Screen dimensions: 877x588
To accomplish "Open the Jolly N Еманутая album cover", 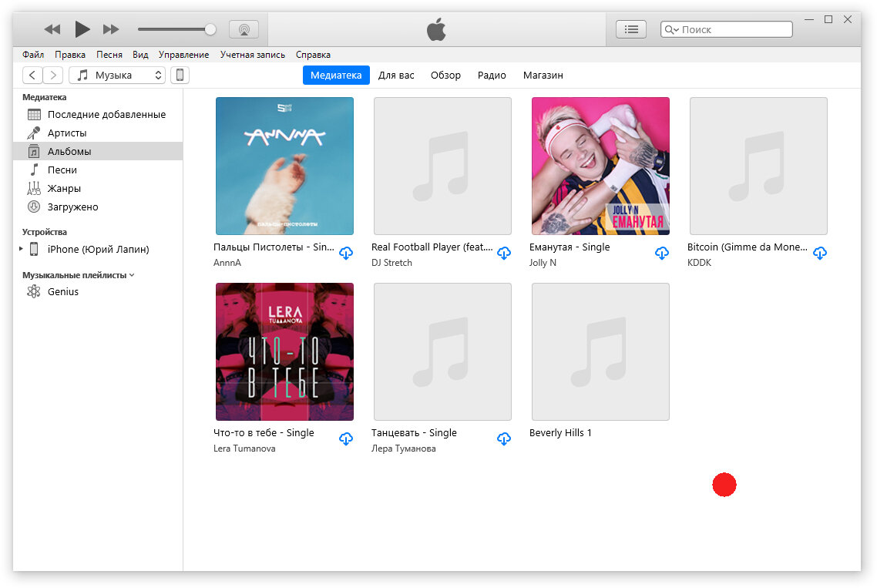I will tap(600, 166).
